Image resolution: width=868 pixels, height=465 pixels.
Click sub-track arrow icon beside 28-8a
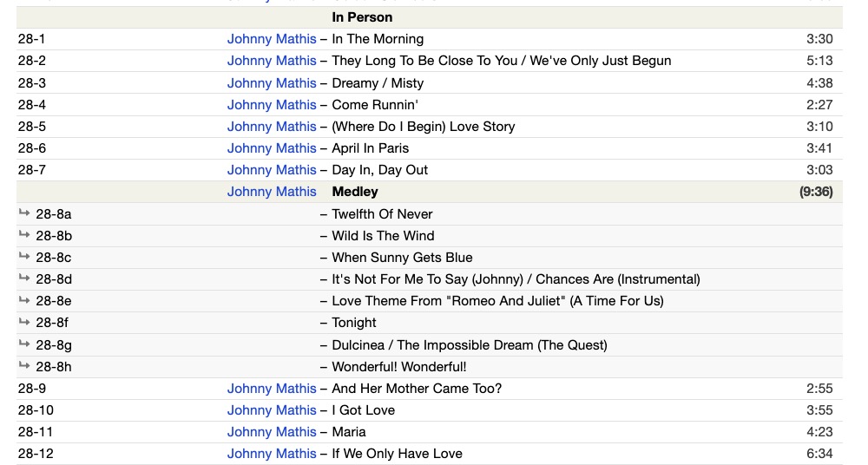click(x=24, y=213)
